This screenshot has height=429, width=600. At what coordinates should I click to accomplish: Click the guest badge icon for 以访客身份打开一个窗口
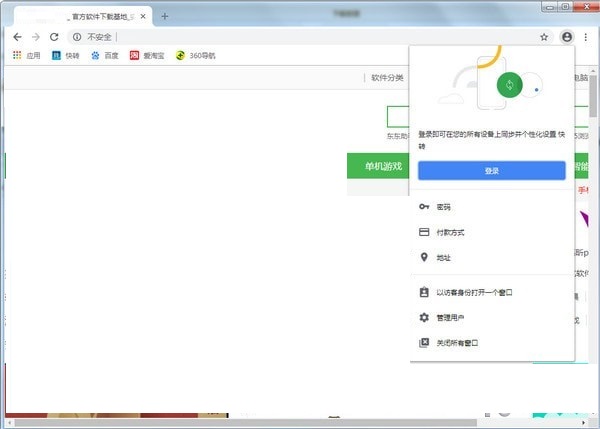click(x=424, y=292)
